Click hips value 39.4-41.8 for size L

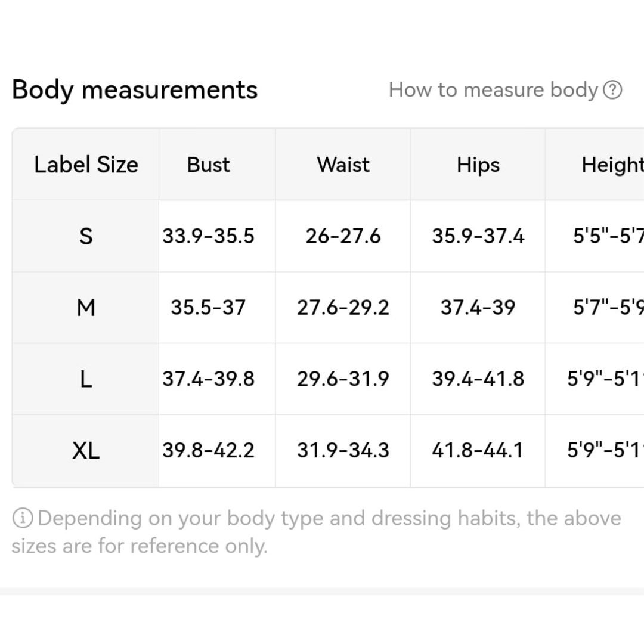[x=478, y=379]
